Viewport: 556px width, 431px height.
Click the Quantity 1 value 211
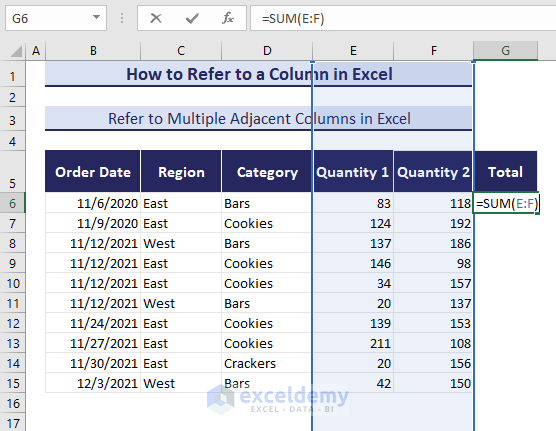(353, 343)
